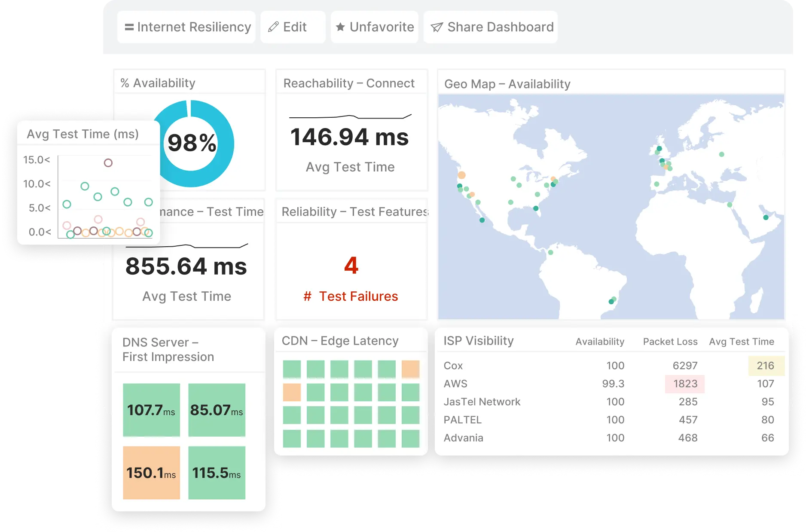Click the 107 avg test time for AWS

click(765, 384)
